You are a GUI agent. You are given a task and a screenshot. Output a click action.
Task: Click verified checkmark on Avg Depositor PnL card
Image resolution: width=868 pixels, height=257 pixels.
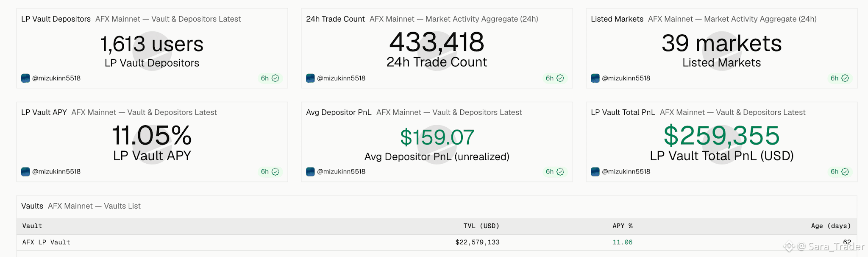click(560, 171)
